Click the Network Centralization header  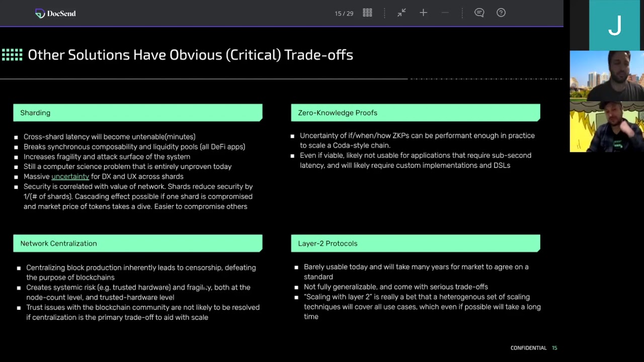click(138, 243)
